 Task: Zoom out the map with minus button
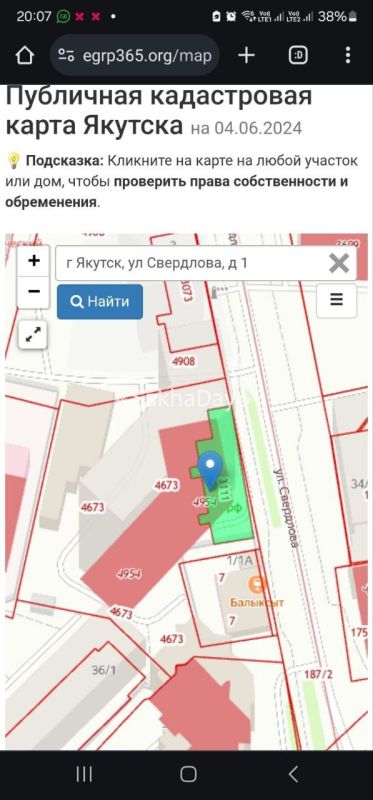pos(34,292)
